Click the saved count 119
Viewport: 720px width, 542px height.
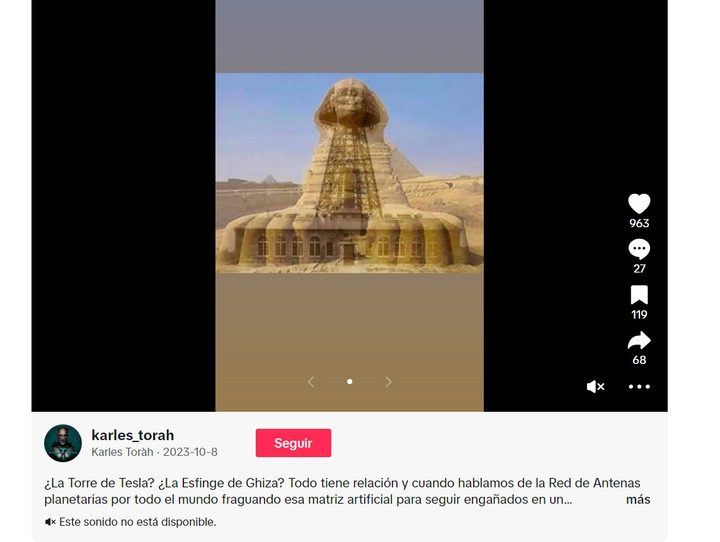639,315
